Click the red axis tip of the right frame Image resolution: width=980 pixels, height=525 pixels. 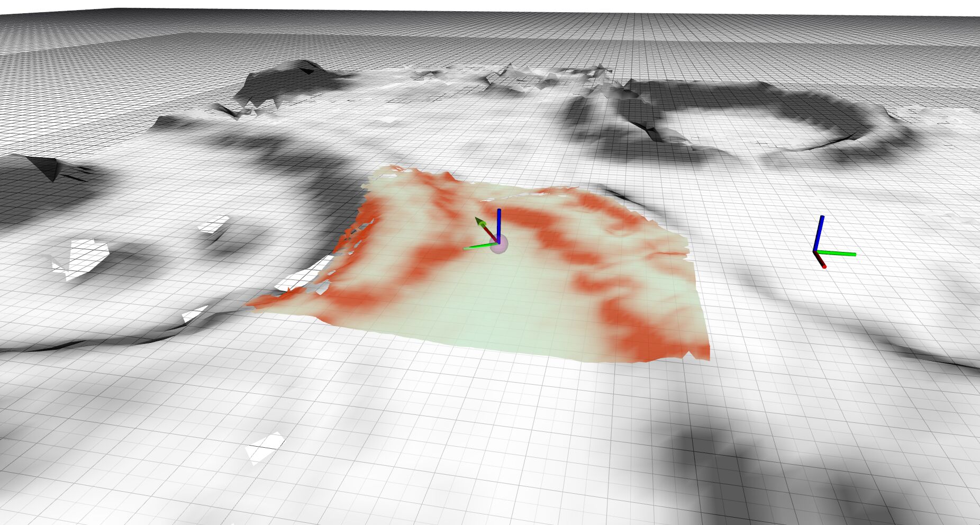click(823, 265)
